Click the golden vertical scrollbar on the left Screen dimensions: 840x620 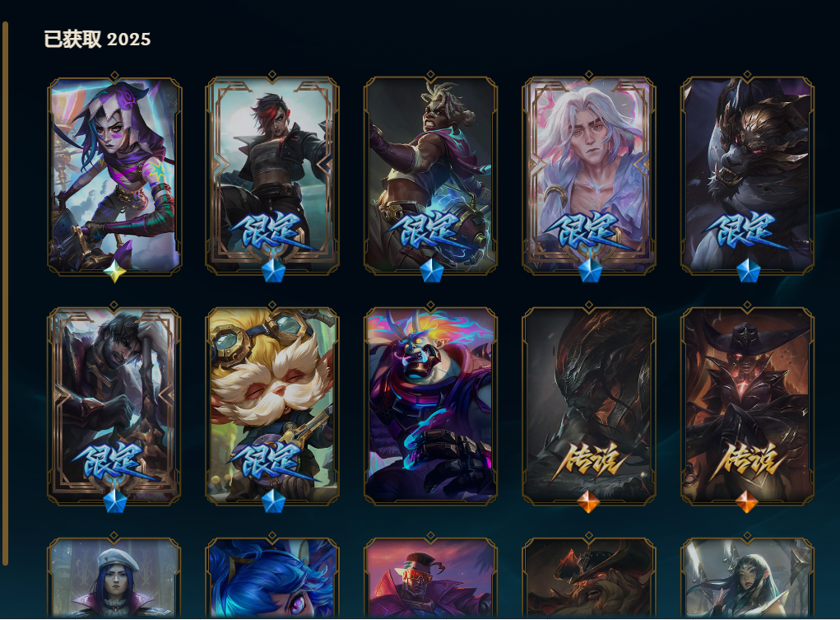(6, 293)
